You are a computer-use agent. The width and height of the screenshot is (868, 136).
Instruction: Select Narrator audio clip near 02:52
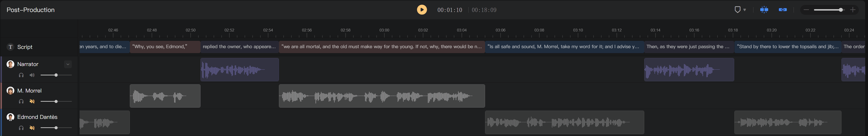tap(239, 70)
